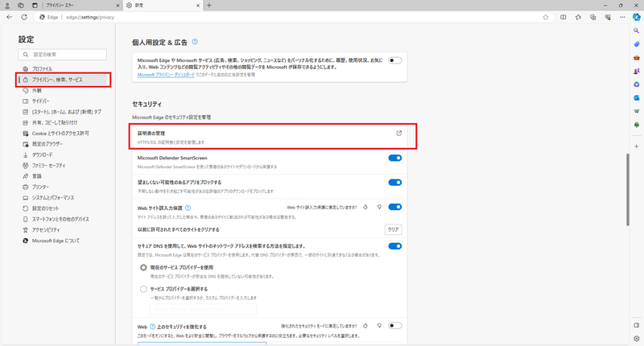Image resolution: width=644 pixels, height=346 pixels.
Task: Open sidebar settings gear at bottom
Action: [636, 339]
